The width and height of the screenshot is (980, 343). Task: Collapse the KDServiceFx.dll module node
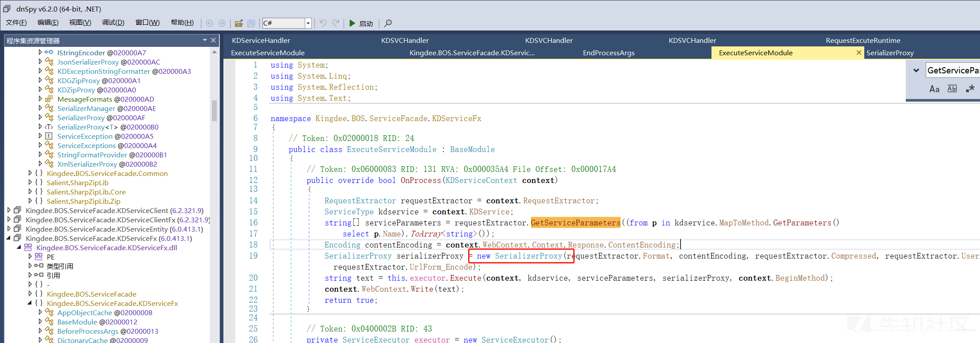pos(19,247)
